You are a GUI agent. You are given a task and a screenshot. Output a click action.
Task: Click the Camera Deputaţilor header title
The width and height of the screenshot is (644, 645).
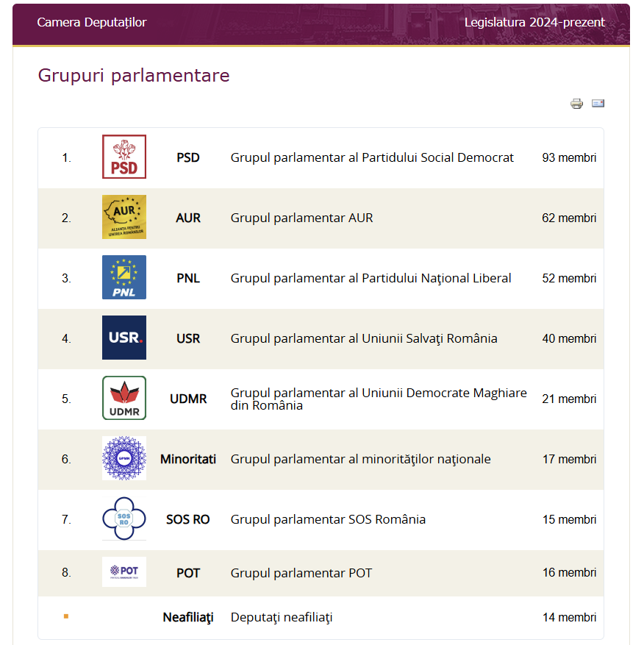pyautogui.click(x=92, y=22)
